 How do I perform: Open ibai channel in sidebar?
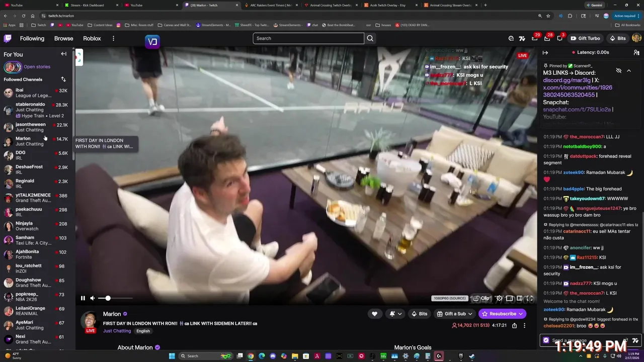[x=36, y=93]
